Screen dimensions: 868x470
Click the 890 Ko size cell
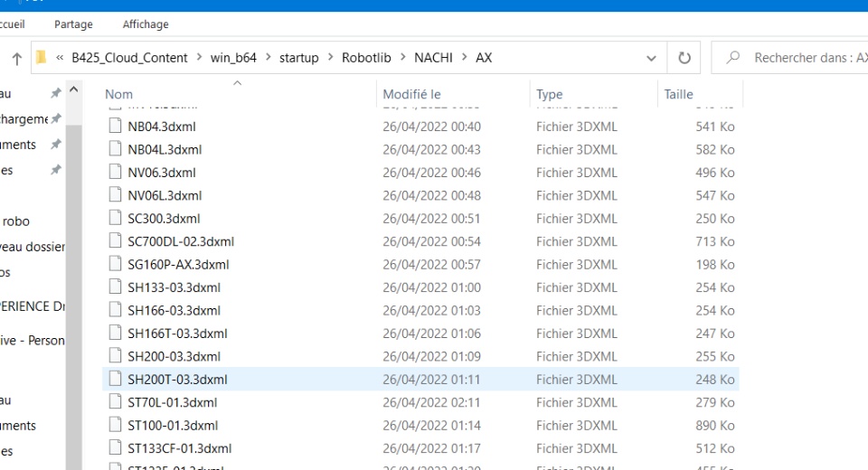click(x=714, y=425)
